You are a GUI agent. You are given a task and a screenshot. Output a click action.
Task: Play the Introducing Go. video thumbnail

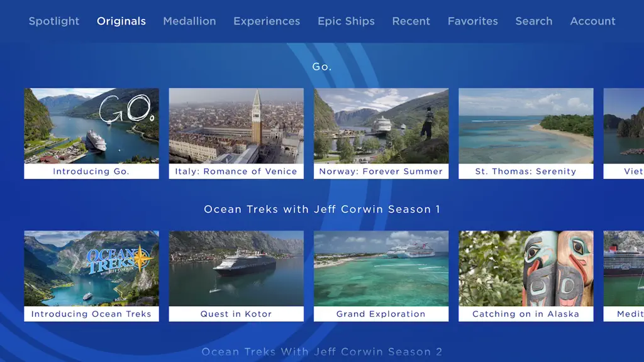(91, 126)
